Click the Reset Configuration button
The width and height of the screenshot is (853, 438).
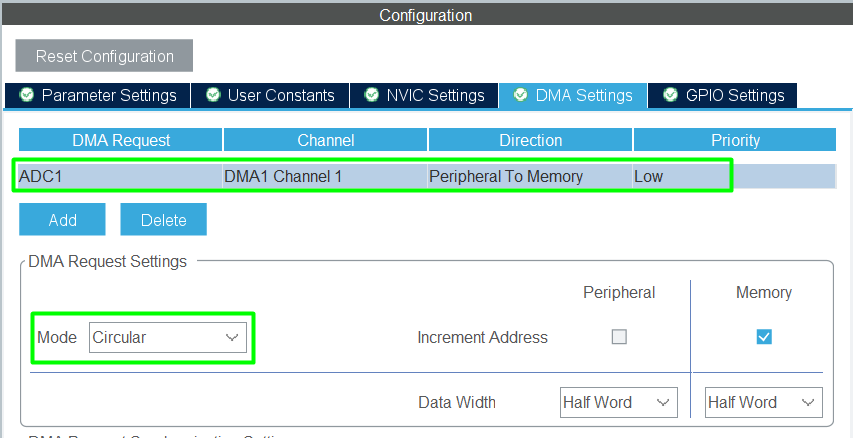click(104, 56)
